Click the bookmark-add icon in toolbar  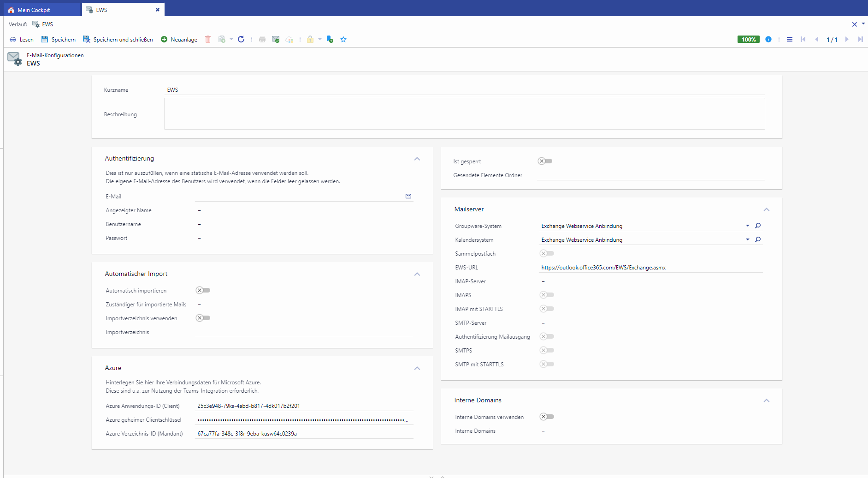(330, 39)
